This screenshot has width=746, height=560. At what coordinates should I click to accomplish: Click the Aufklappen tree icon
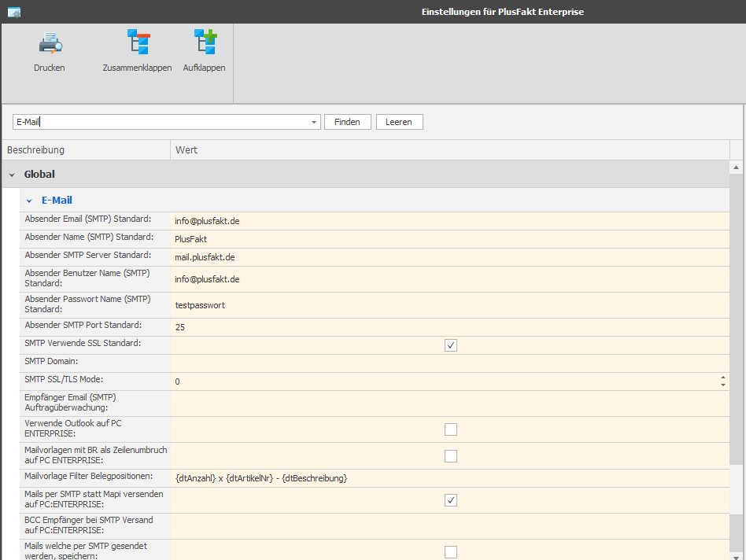205,42
